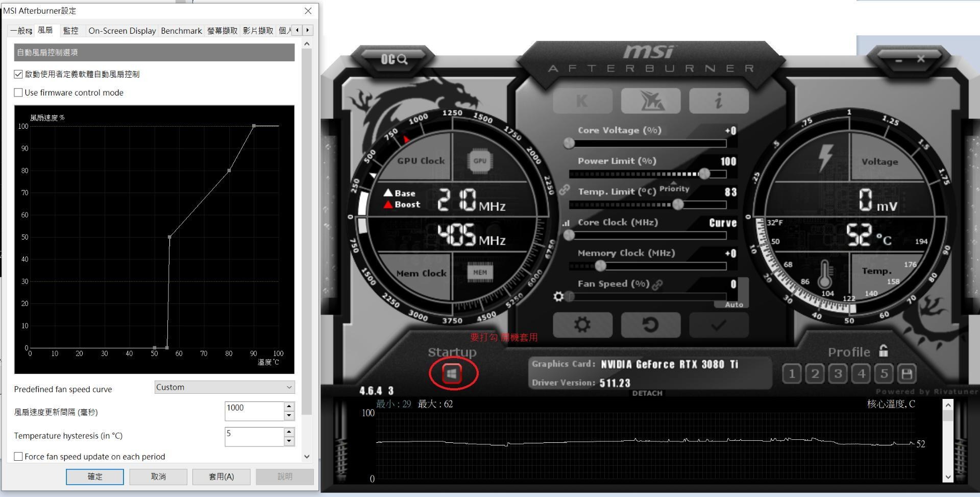The width and height of the screenshot is (980, 497).
Task: Switch to the 監控 tab
Action: point(71,31)
